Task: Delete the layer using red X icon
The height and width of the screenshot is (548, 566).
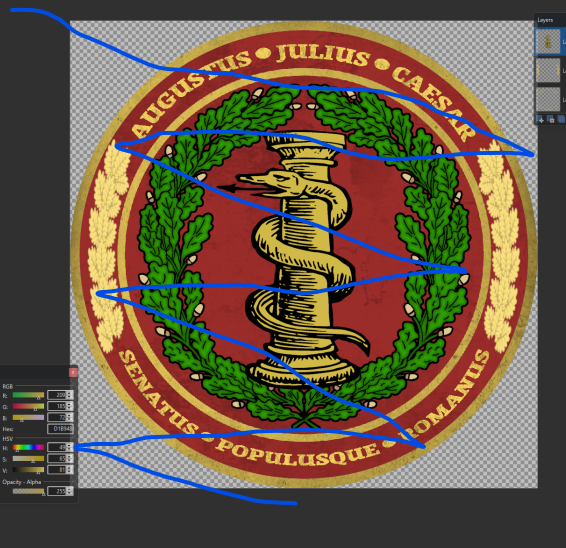Action: click(551, 119)
